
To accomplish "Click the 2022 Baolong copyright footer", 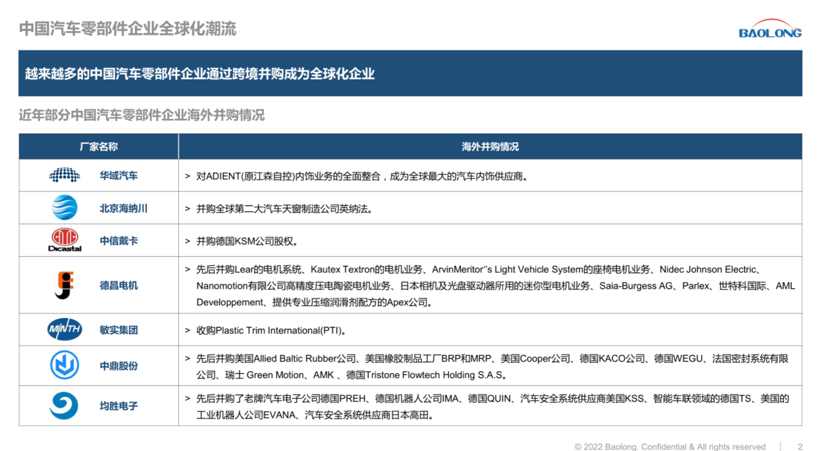I will [x=670, y=446].
